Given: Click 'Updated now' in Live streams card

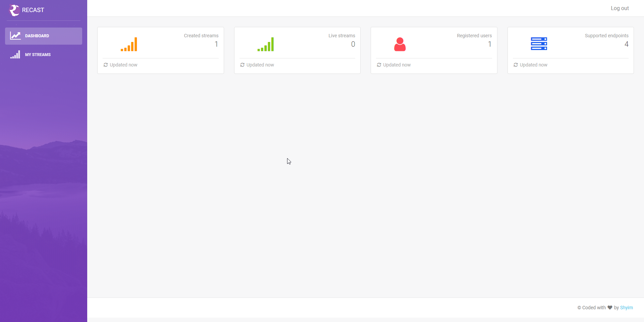Looking at the screenshot, I should click(x=260, y=65).
